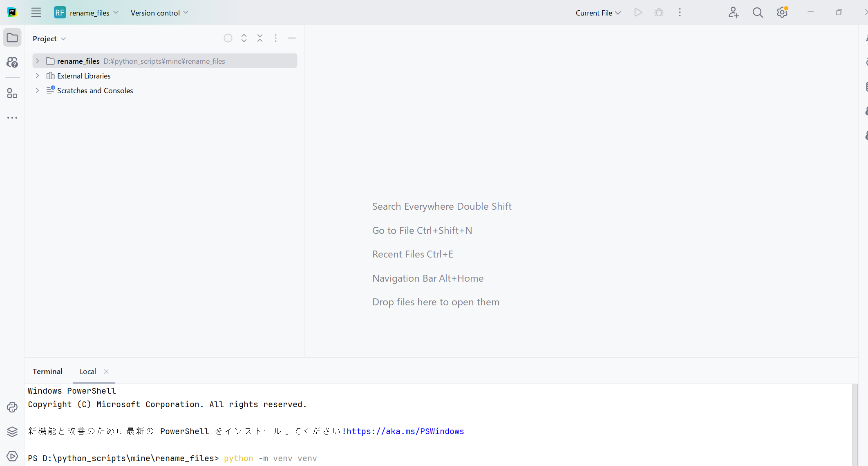The image size is (868, 466).
Task: Open Project panel options kebab menu
Action: coord(276,38)
